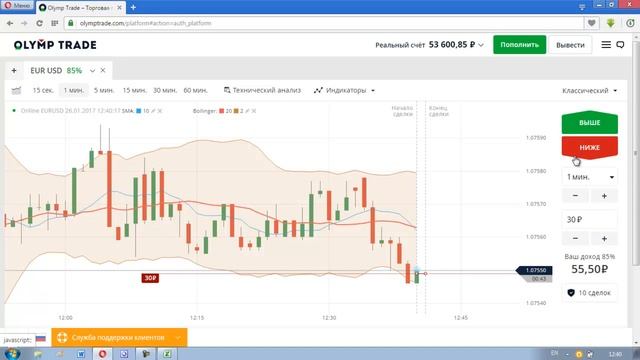Viewport: 640px width, 360px height.
Task: Open the hamburger menu icon
Action: tap(606, 44)
